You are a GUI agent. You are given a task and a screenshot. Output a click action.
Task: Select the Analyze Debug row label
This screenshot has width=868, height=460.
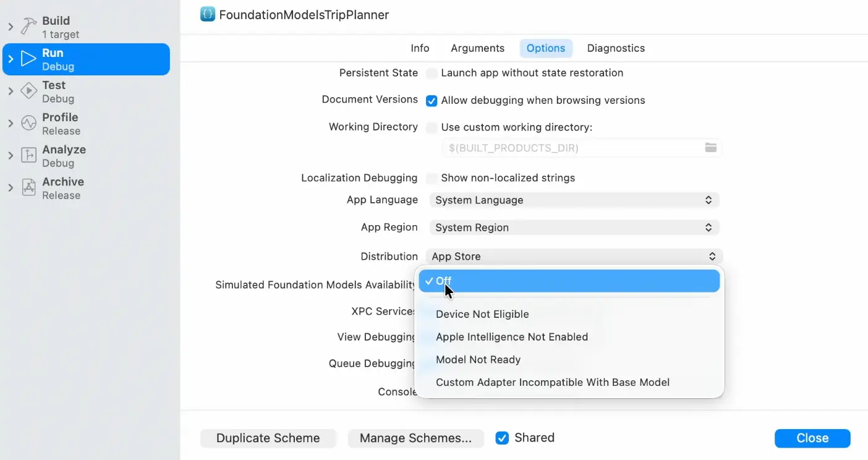coord(64,156)
